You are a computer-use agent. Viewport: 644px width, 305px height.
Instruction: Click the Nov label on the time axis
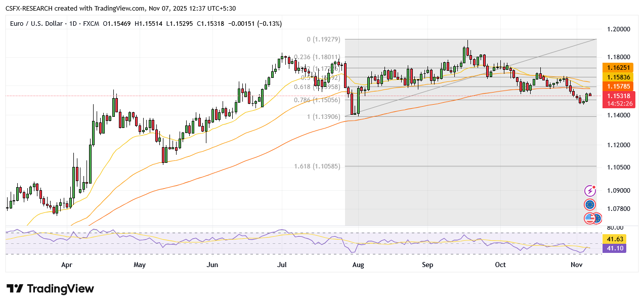tap(576, 265)
